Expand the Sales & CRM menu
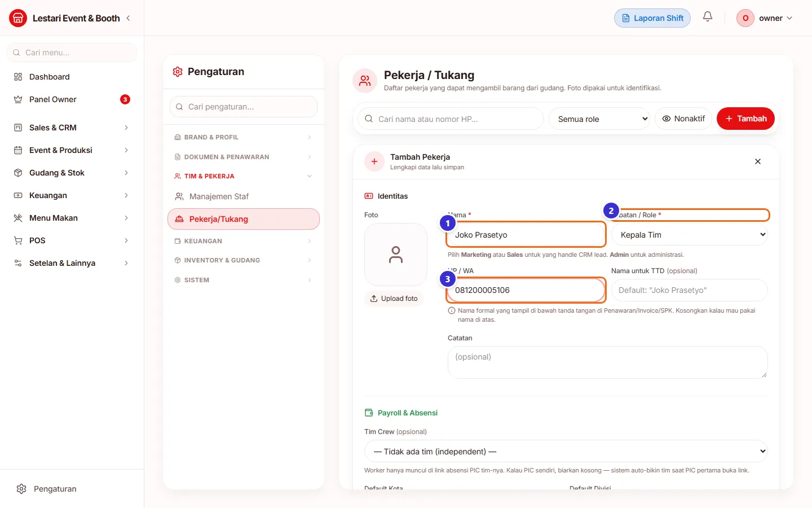 point(72,128)
